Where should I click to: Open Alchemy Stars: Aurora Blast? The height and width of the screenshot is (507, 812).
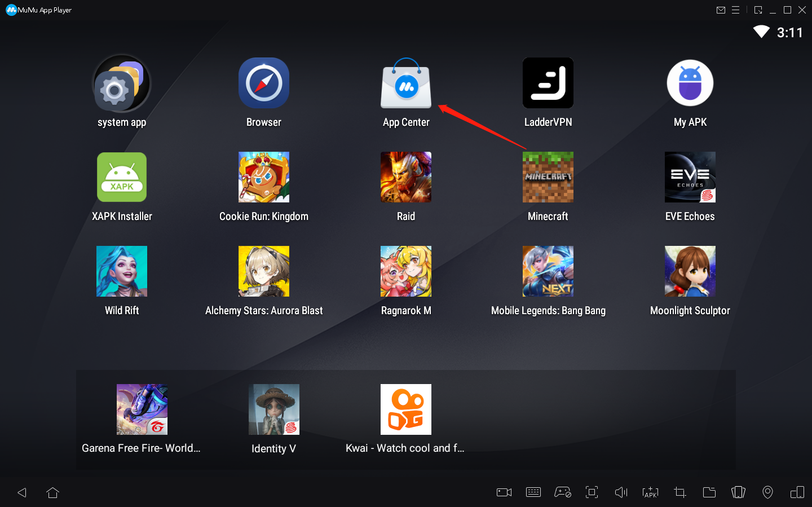[x=264, y=271]
